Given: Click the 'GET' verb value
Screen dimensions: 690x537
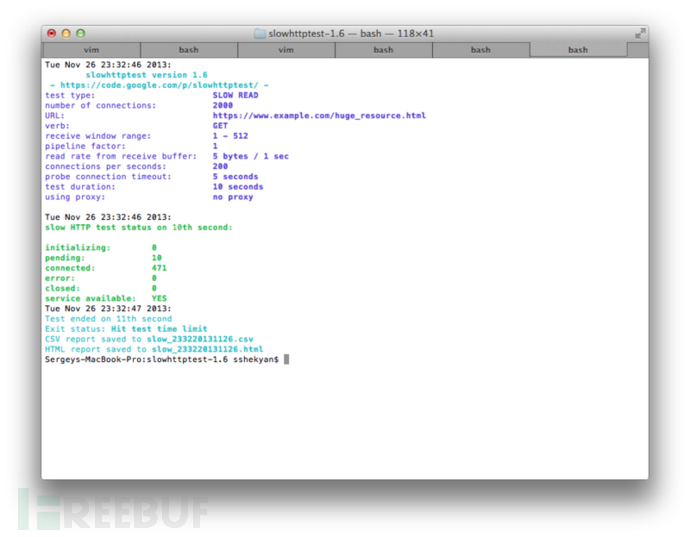Looking at the screenshot, I should 220,126.
